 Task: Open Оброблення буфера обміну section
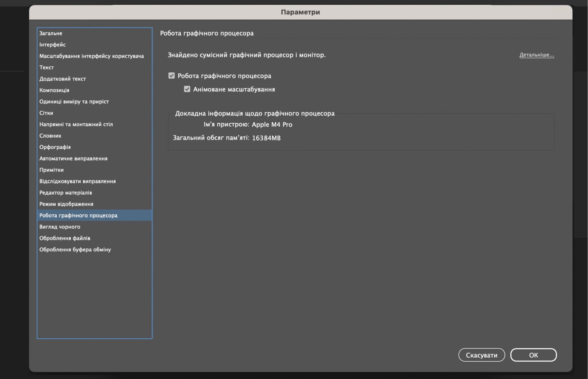coord(75,250)
